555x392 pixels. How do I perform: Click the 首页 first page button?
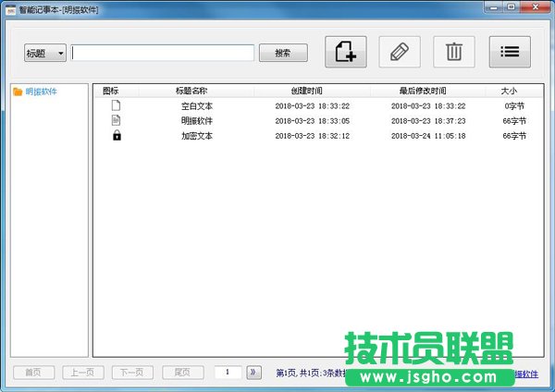33,373
